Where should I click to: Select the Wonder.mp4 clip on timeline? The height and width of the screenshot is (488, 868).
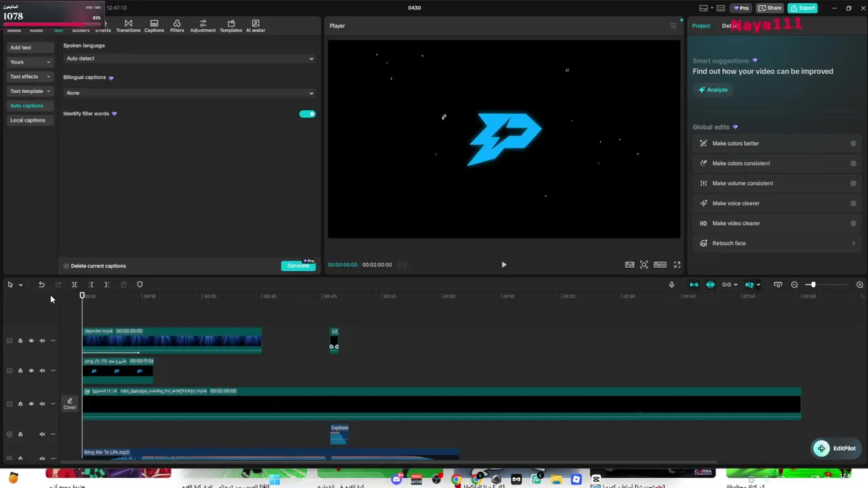pos(172,341)
